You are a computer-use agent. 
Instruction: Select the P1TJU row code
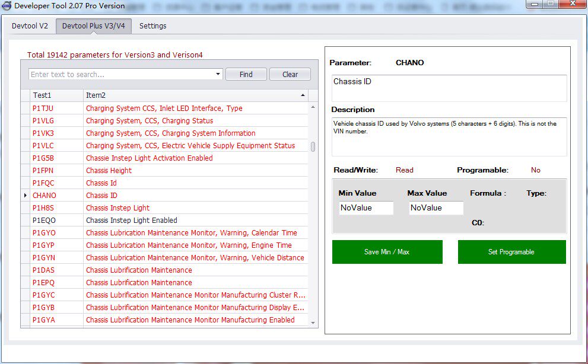tap(43, 108)
